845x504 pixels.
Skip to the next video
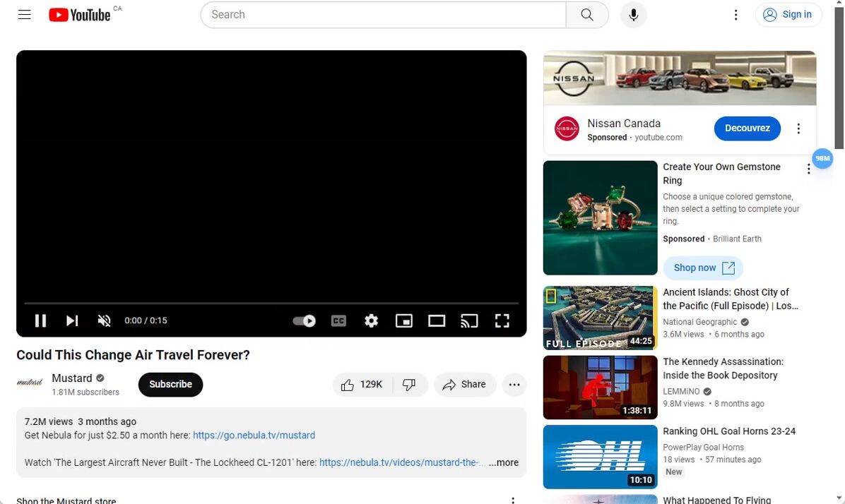(71, 320)
